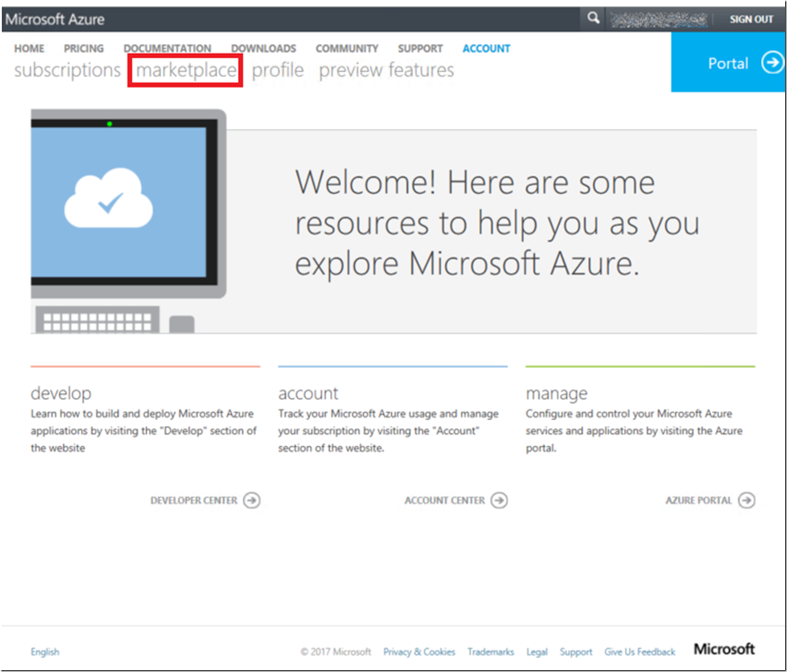Viewport: 787px width, 672px height.
Task: Switch to the marketplace tab
Action: point(186,70)
